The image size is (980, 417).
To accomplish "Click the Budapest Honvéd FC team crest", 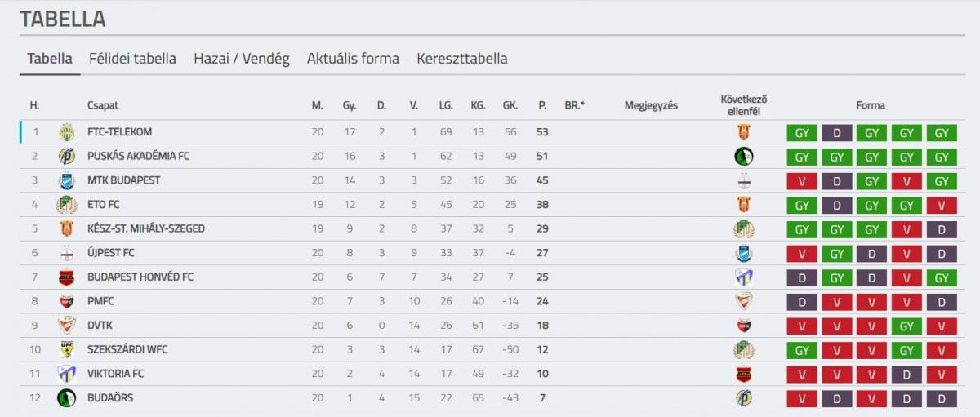I will (x=66, y=277).
